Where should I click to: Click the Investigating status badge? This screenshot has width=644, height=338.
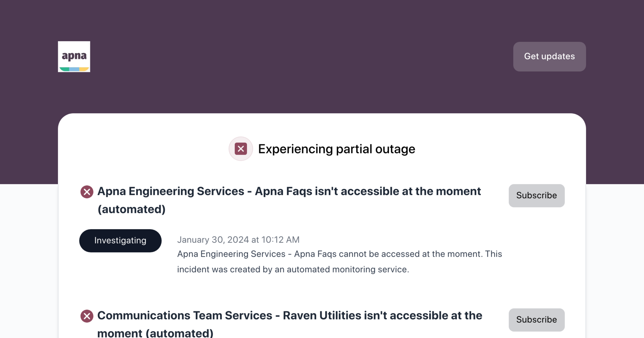pos(120,240)
